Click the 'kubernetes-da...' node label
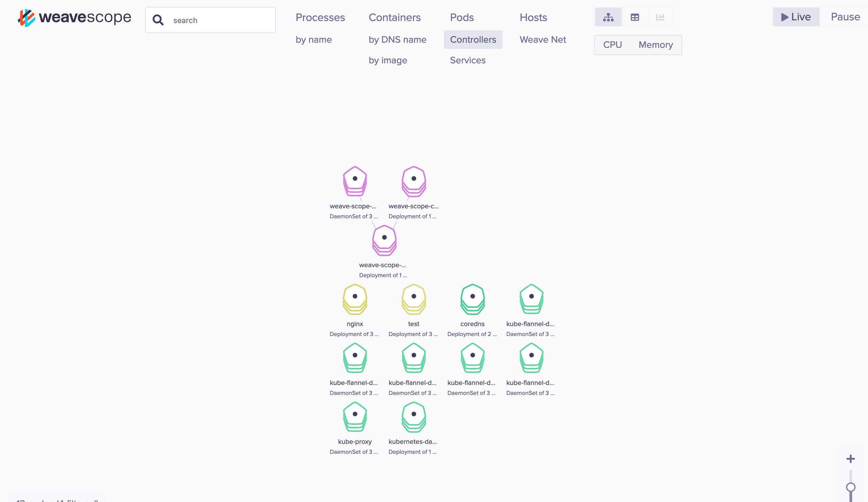The width and height of the screenshot is (868, 502). pyautogui.click(x=413, y=441)
